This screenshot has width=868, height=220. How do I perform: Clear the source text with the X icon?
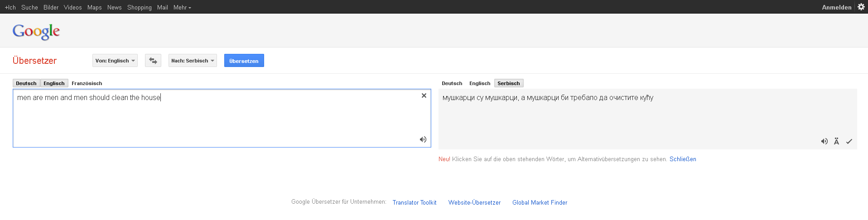tap(424, 96)
